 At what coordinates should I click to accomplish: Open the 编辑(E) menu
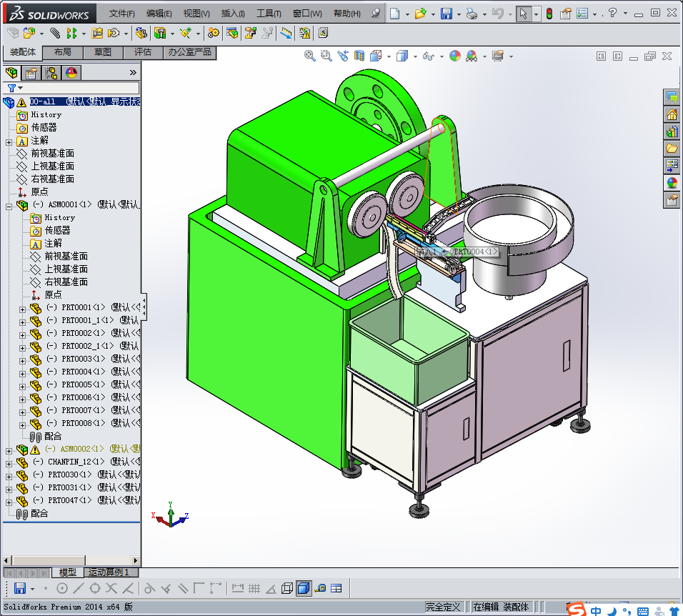159,14
